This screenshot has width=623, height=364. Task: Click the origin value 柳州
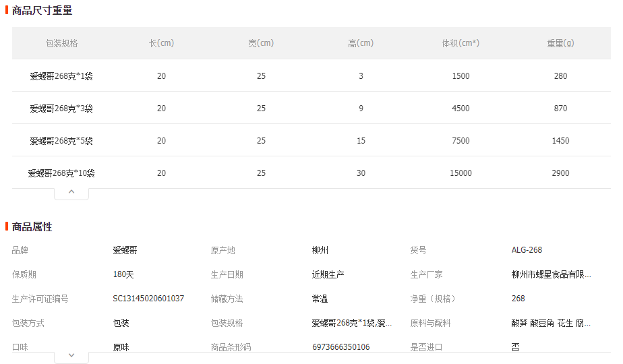point(320,250)
